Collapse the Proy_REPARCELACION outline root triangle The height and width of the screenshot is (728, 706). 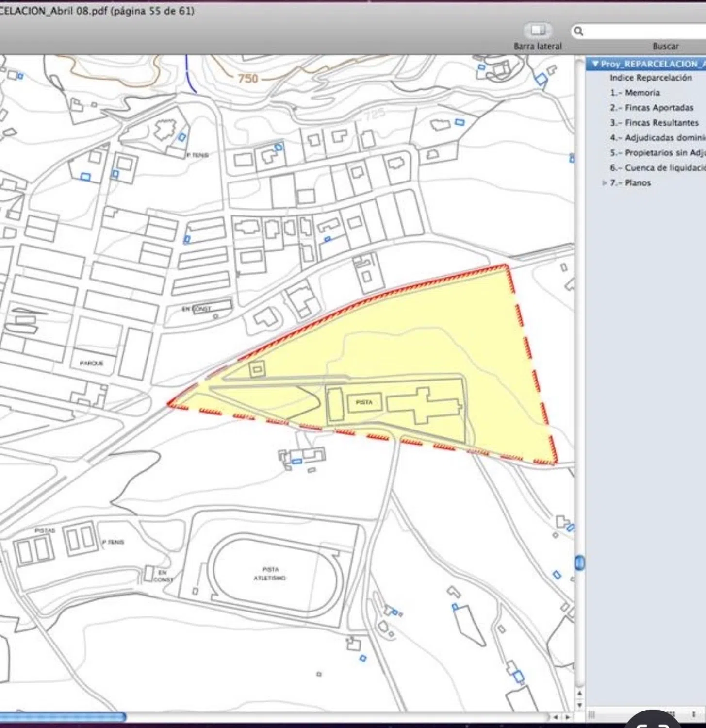(595, 64)
